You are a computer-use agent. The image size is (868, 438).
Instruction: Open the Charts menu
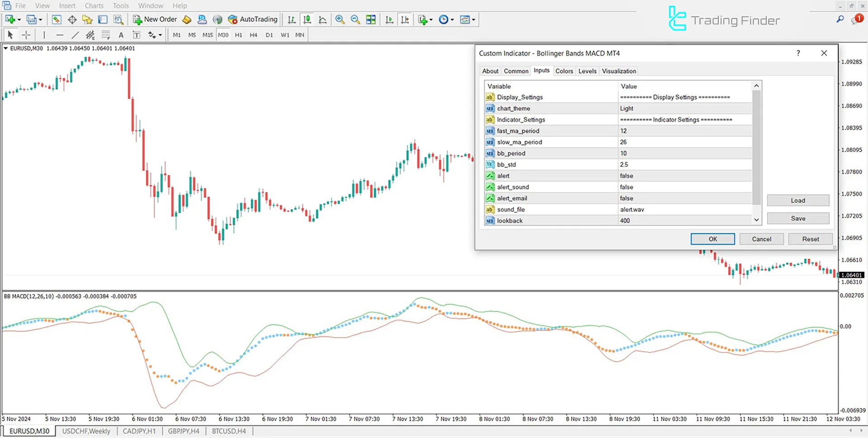tap(94, 5)
